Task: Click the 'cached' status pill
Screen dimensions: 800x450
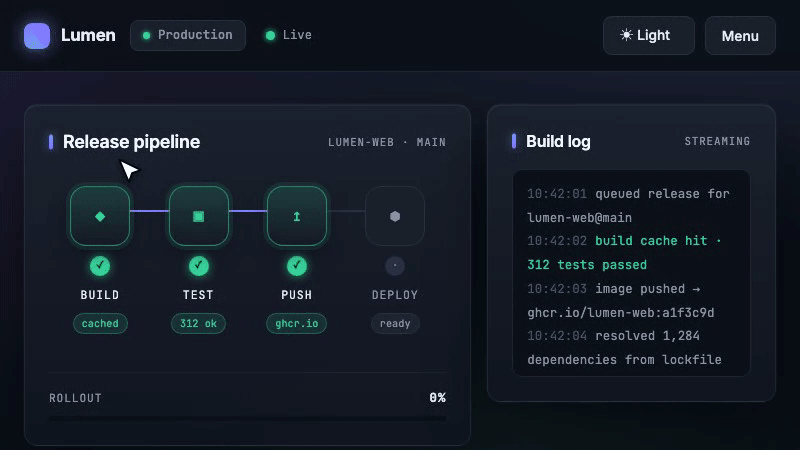Action: point(100,323)
